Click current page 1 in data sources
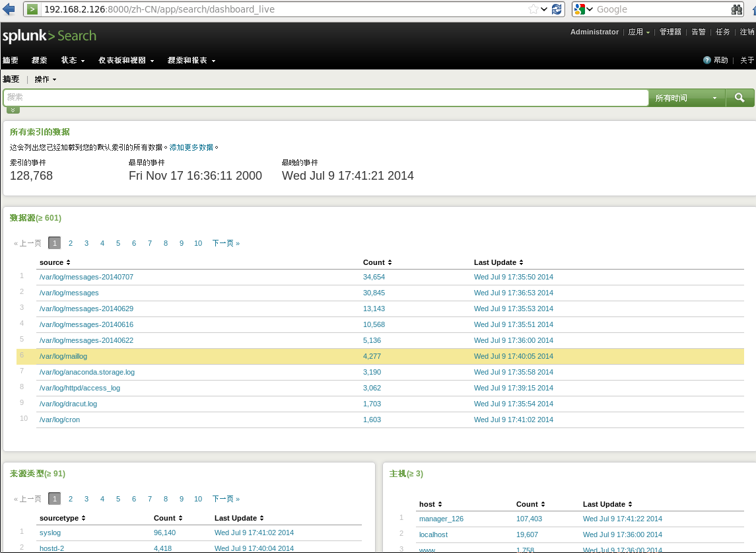 pos(55,243)
